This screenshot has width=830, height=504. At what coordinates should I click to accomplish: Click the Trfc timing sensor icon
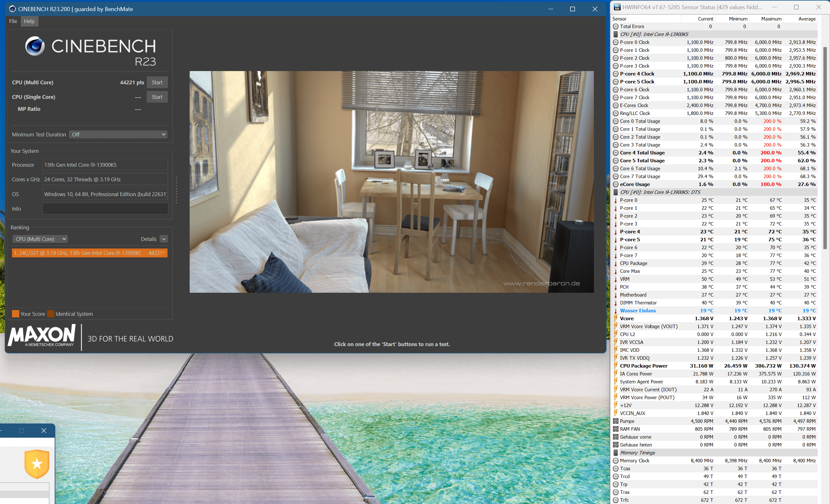pyautogui.click(x=616, y=500)
